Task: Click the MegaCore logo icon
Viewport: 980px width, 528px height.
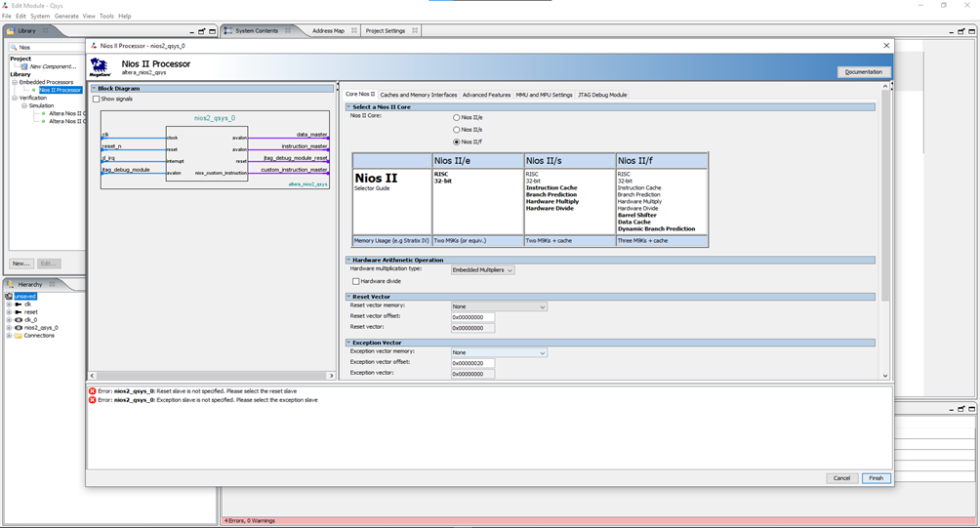Action: 100,66
